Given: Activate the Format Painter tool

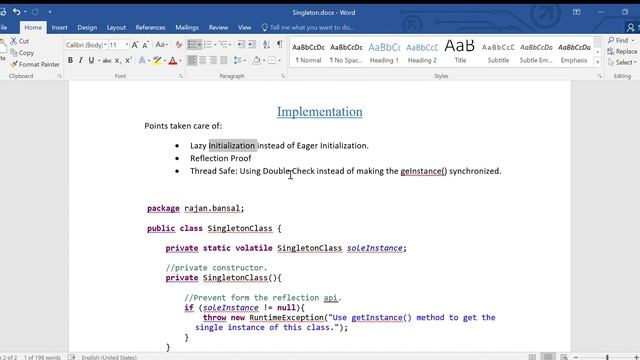Looking at the screenshot, I should tap(35, 64).
